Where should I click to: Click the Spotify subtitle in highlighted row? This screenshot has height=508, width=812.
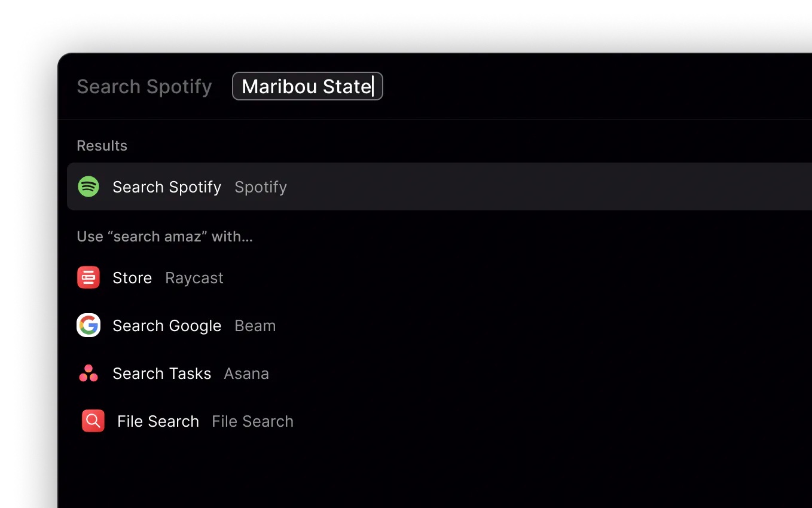(261, 187)
